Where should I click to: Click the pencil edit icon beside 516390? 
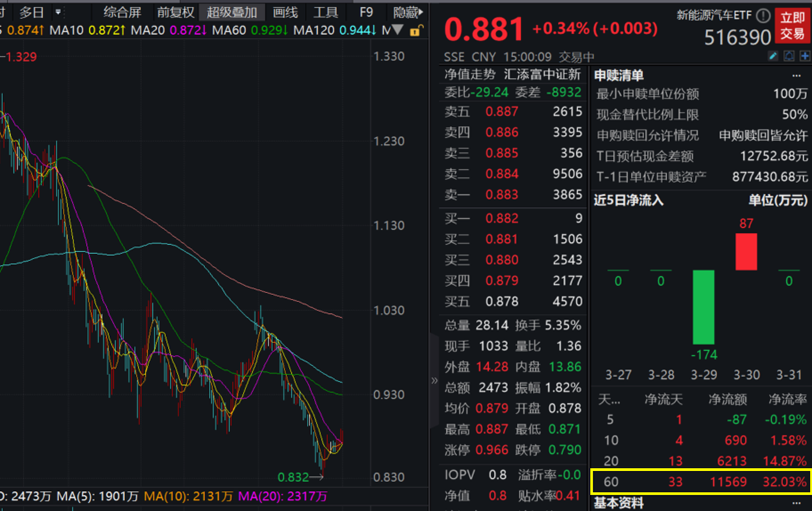tap(773, 56)
